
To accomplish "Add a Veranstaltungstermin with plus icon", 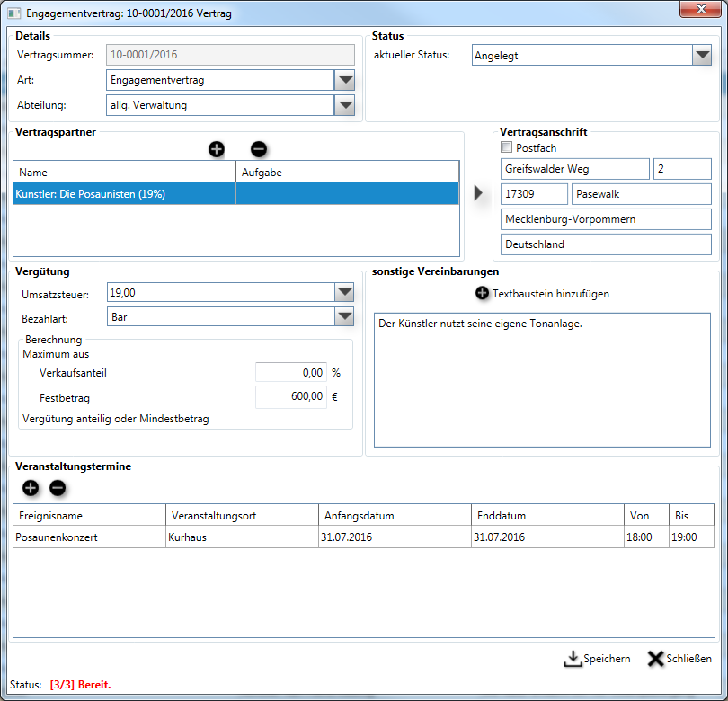I will (31, 488).
